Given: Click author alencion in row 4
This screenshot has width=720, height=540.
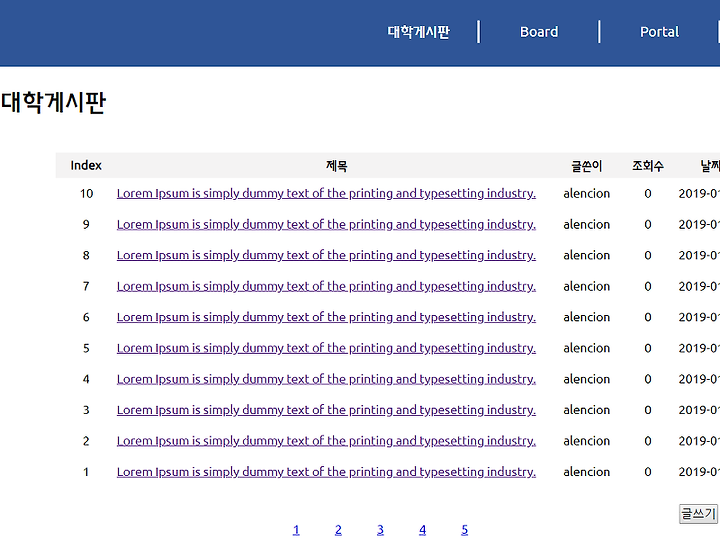Looking at the screenshot, I should [x=586, y=379].
